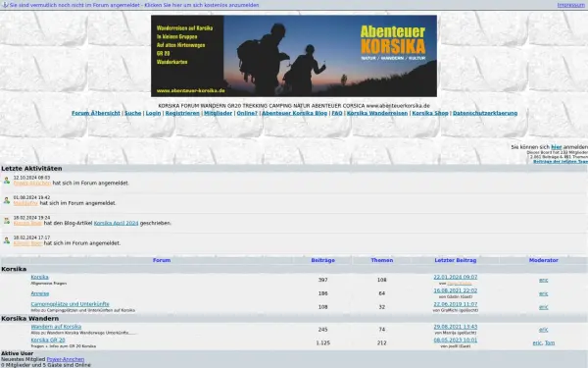Open the Mitglieder navigation link

click(x=219, y=113)
